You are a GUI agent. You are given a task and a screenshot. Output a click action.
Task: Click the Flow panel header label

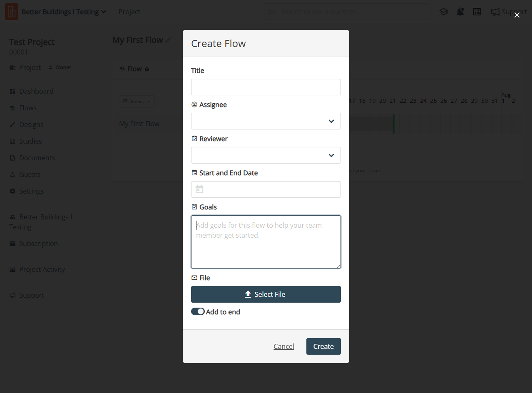pos(134,69)
